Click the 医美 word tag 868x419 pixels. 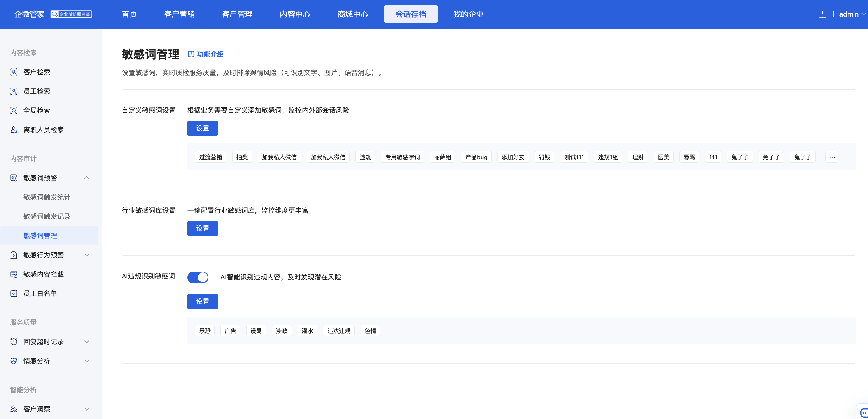point(663,157)
